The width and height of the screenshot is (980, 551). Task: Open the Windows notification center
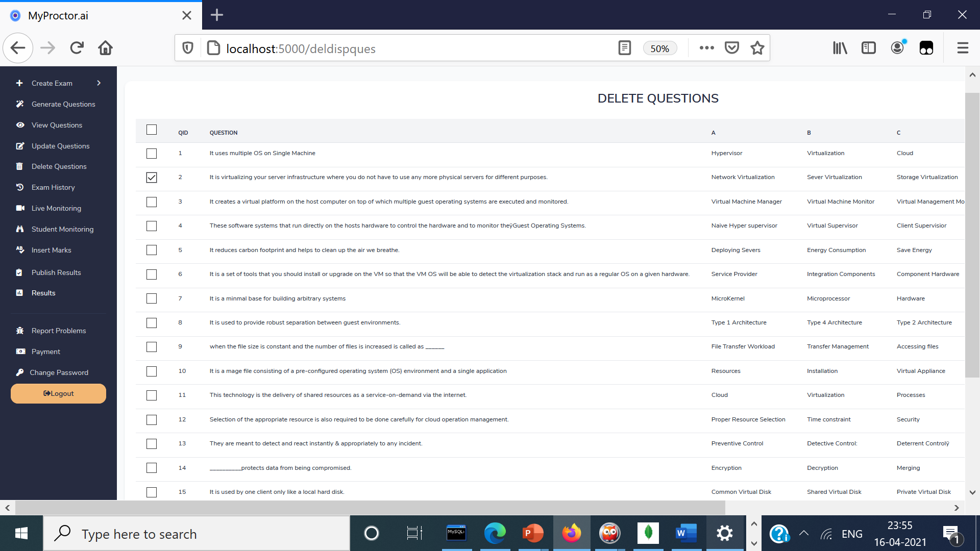pos(952,534)
